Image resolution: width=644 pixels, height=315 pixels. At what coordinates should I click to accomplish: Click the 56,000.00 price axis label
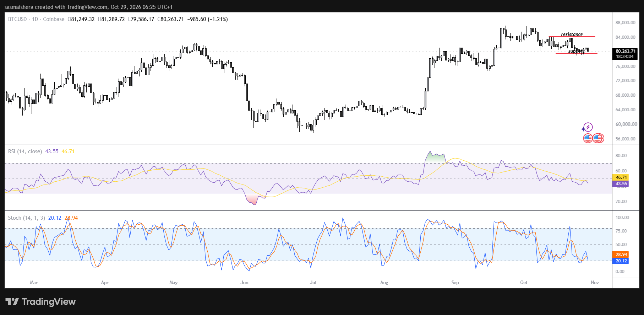click(626, 139)
